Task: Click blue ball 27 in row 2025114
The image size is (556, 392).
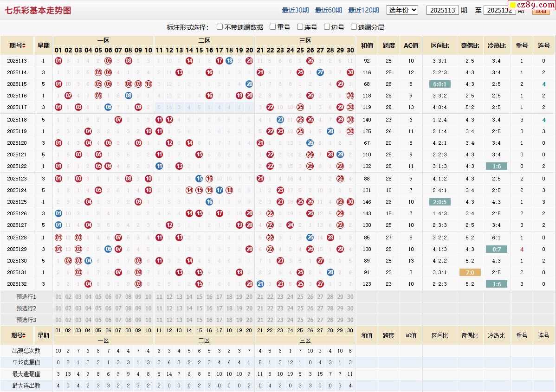Action: coord(320,72)
